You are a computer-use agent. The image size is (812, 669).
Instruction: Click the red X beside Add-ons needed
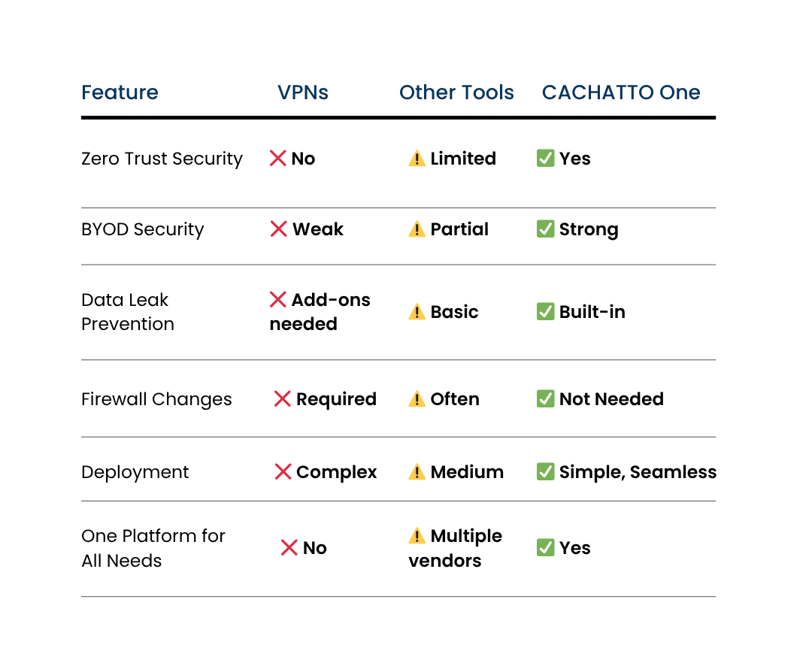277,300
